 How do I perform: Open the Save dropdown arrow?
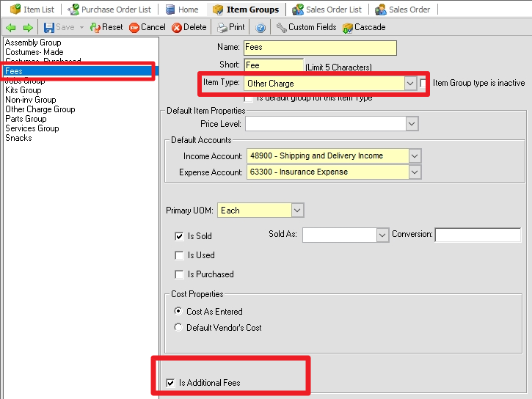click(81, 27)
